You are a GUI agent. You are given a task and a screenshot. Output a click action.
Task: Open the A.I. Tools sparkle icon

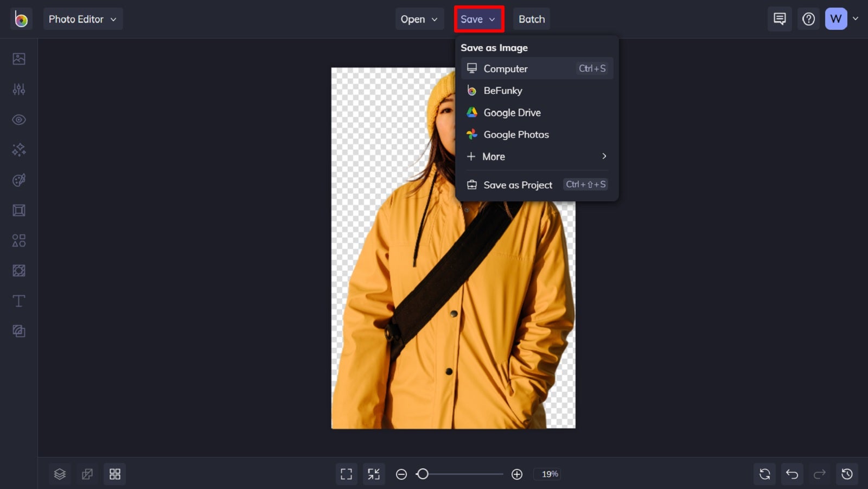(19, 149)
